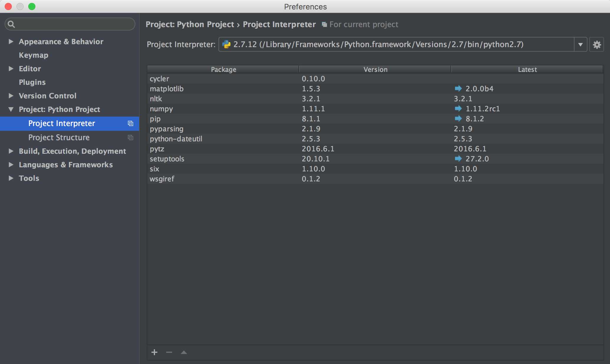Click the Project Interpreter field label
610x364 pixels.
click(181, 44)
